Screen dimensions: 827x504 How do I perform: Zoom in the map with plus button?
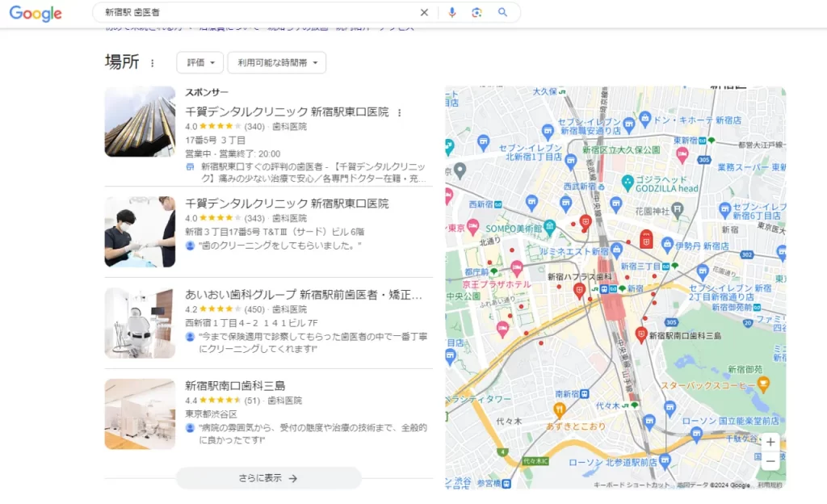(x=770, y=442)
